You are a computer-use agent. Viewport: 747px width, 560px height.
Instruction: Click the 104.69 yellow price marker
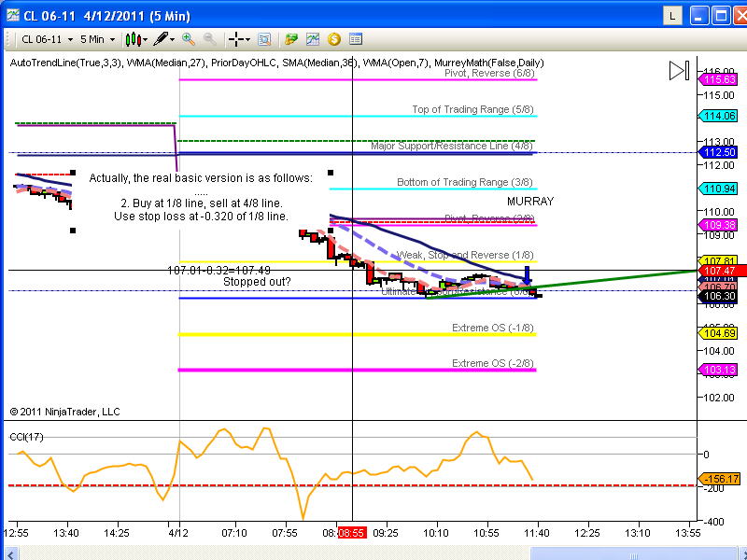tap(718, 333)
